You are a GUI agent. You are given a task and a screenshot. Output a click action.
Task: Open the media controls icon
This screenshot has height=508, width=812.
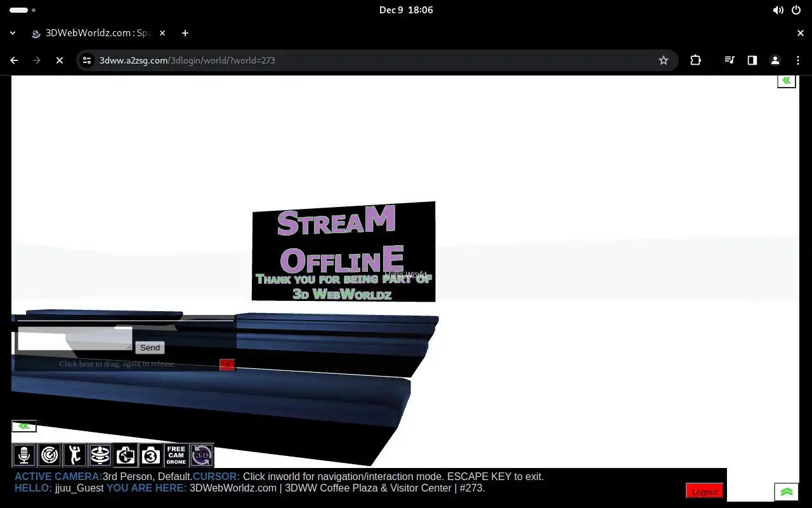(x=730, y=60)
